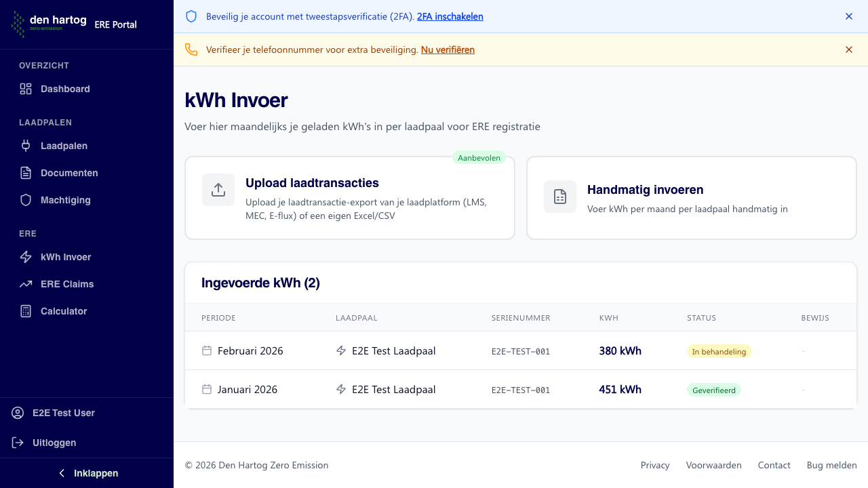Collapse the sidebar using Inklappen
868x488 pixels.
pyautogui.click(x=87, y=472)
